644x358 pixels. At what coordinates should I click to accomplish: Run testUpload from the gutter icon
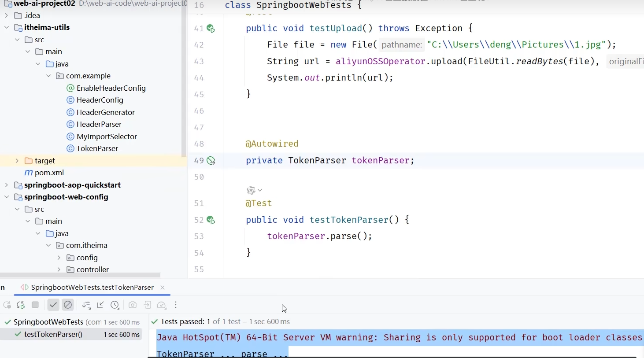[211, 29]
